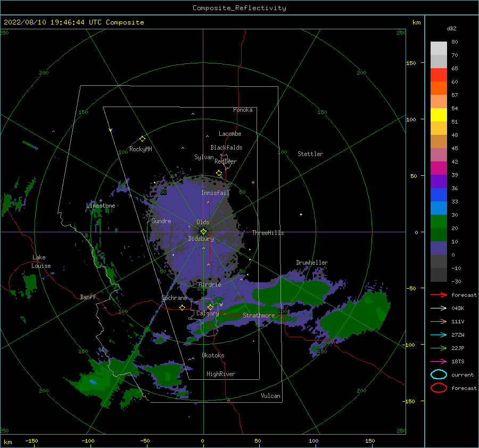The width and height of the screenshot is (479, 448).
Task: Pick the bright green swatch beside 30 dBZ
Action: click(x=439, y=222)
